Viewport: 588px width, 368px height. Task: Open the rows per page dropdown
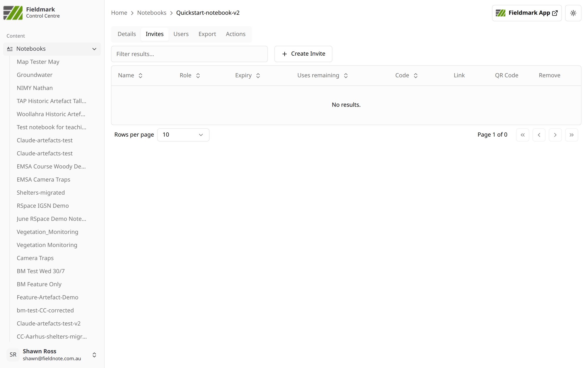coord(183,135)
